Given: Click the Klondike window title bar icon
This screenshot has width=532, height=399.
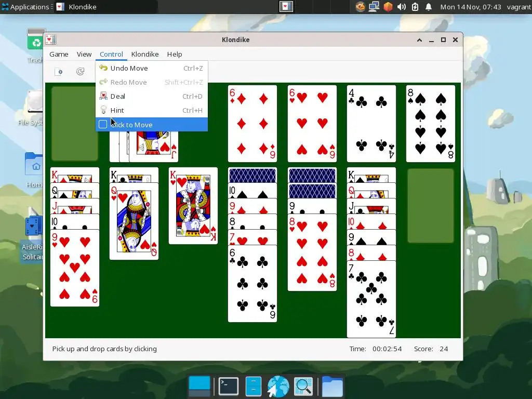Looking at the screenshot, I should tap(50, 39).
